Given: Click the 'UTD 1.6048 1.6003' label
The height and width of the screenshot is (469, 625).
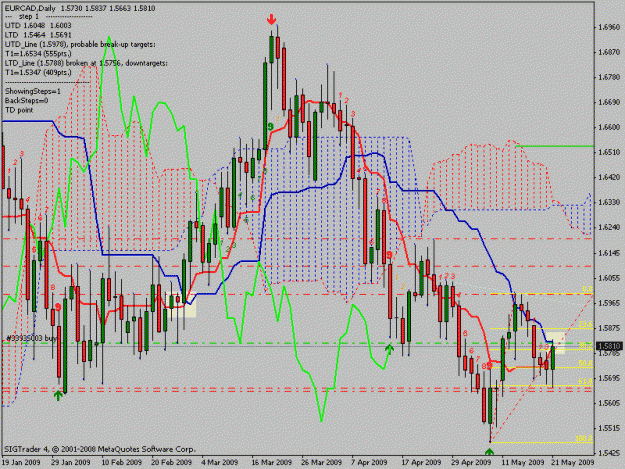Looking at the screenshot, I should click(38, 26).
